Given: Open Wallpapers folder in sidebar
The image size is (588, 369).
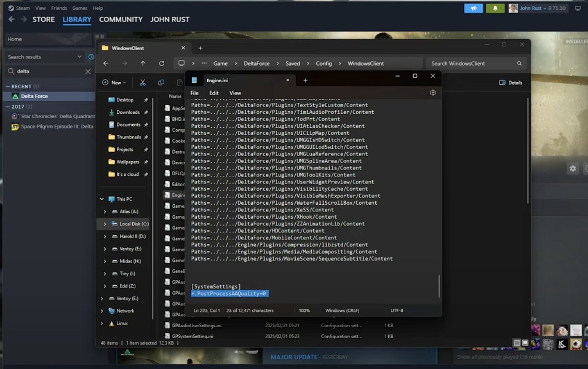Looking at the screenshot, I should (128, 162).
